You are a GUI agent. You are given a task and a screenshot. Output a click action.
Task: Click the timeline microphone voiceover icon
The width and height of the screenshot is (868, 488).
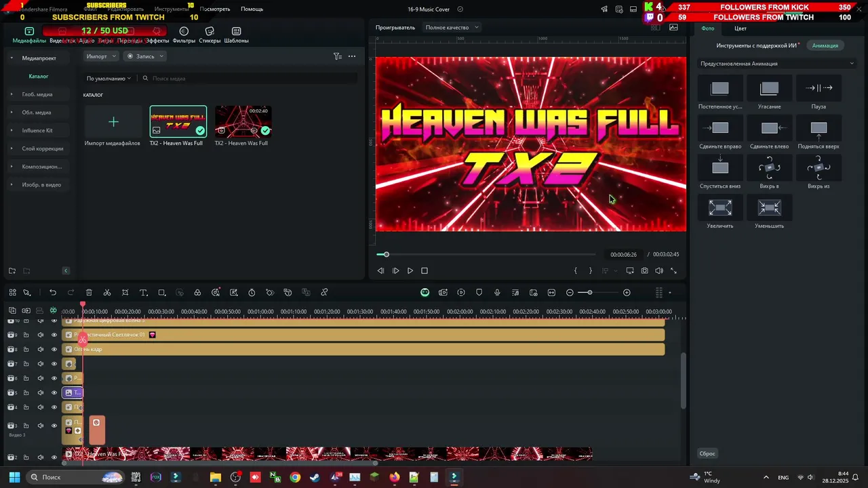tap(497, 293)
